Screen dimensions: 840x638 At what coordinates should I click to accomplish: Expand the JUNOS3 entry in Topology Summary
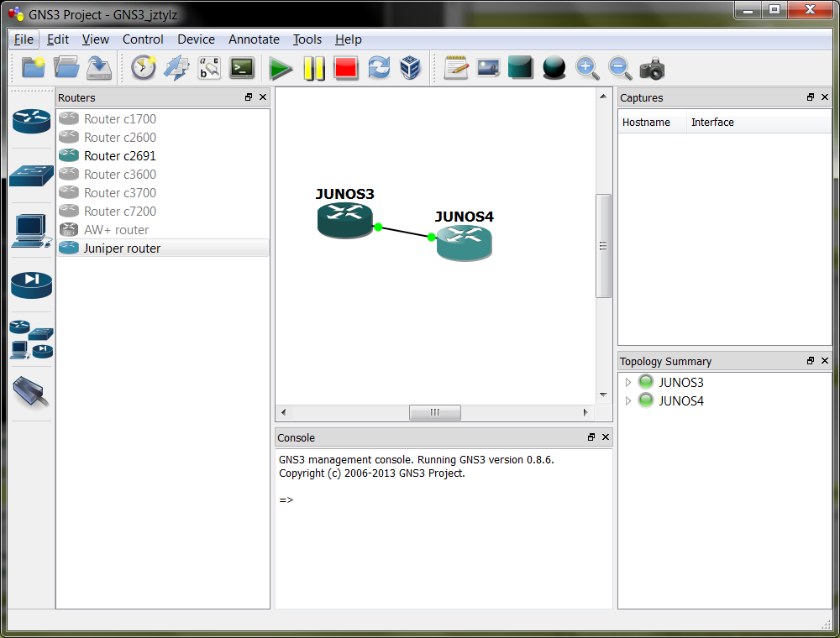pyautogui.click(x=627, y=382)
